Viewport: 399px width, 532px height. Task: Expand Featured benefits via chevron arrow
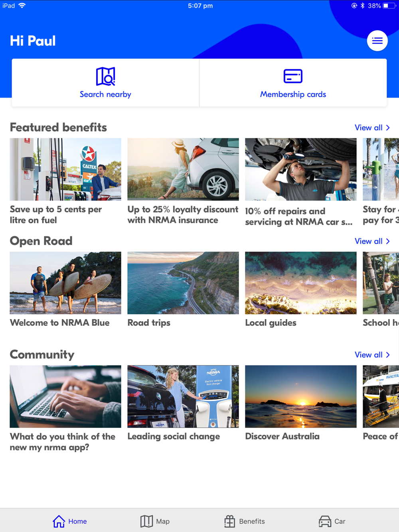(x=388, y=128)
